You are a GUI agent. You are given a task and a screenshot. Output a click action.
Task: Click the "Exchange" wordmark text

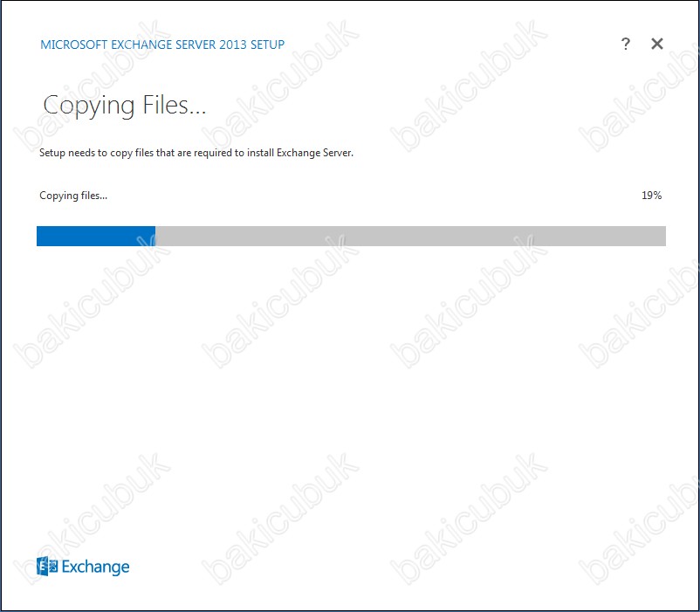coord(95,567)
